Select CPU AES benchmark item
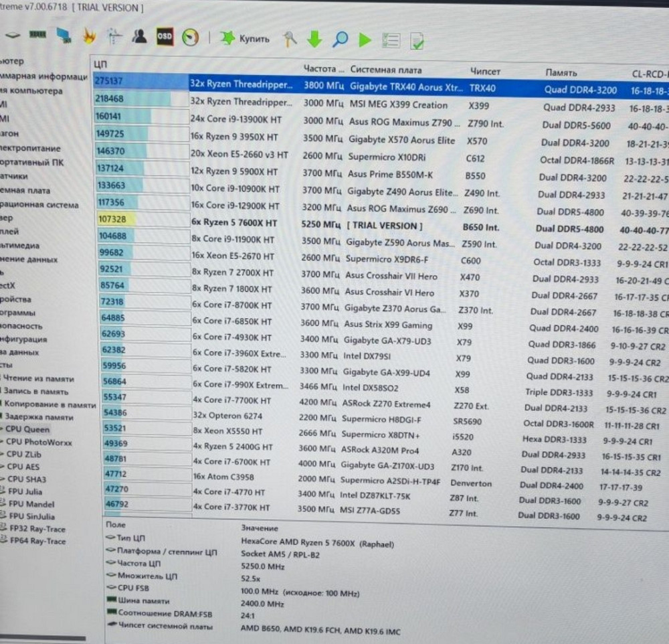Image resolution: width=669 pixels, height=644 pixels. click(23, 467)
